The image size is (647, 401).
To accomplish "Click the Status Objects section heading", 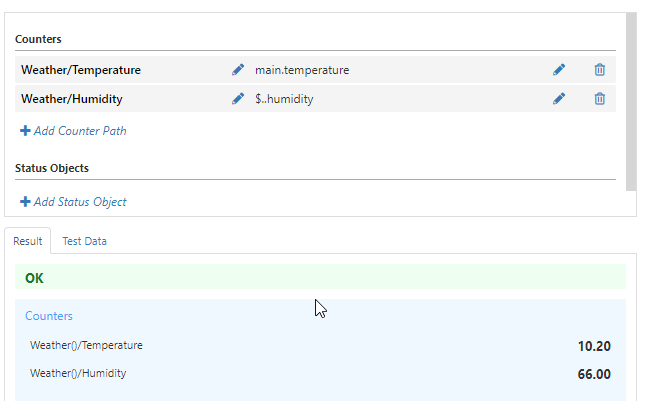I will 52,168.
